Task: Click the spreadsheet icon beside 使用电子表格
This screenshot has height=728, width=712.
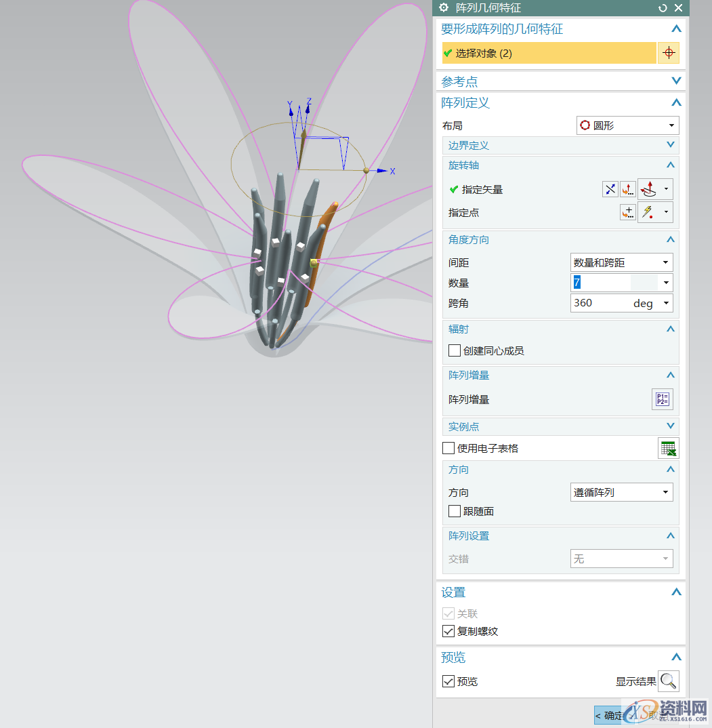Action: [668, 448]
